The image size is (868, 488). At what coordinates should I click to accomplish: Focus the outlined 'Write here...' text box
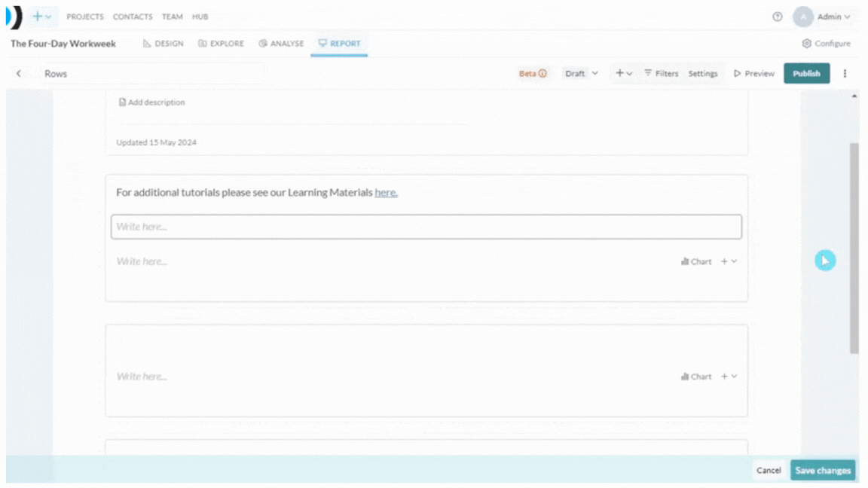[x=426, y=227]
